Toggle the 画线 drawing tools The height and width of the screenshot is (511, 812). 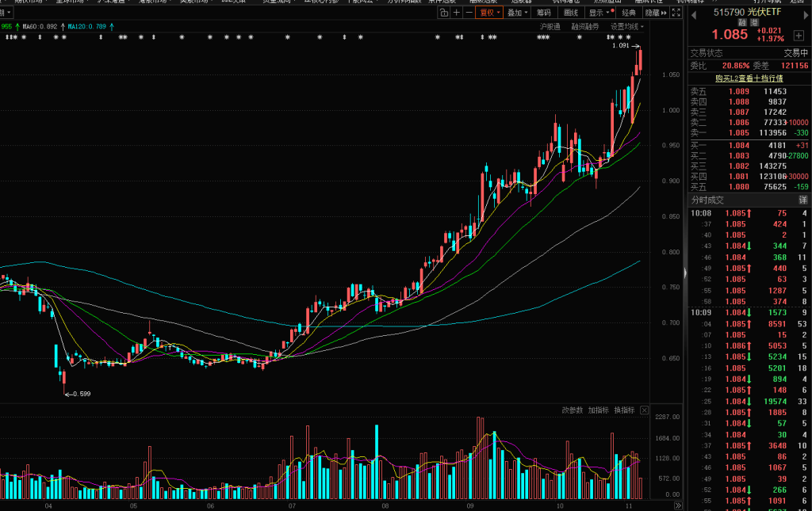pos(570,13)
